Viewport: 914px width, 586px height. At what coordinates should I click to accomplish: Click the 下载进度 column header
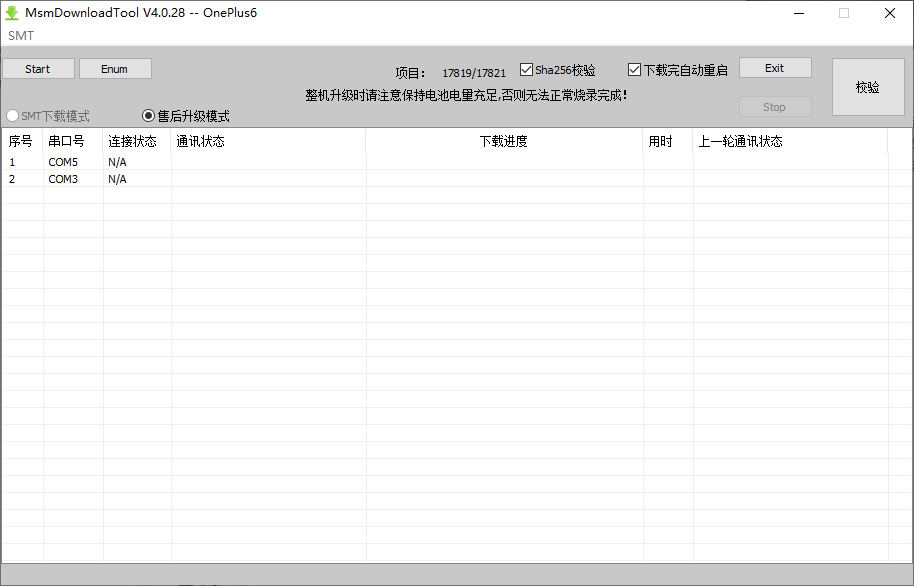pos(504,141)
